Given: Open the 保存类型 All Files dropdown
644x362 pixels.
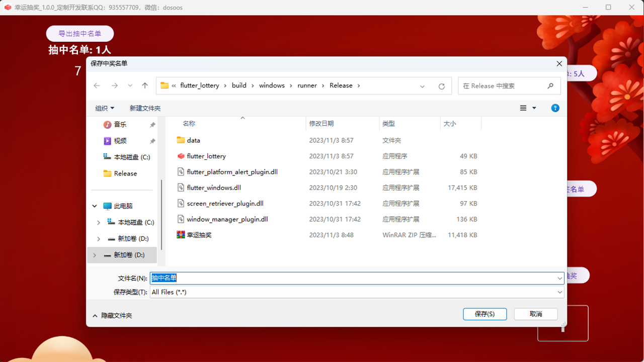Looking at the screenshot, I should 559,292.
